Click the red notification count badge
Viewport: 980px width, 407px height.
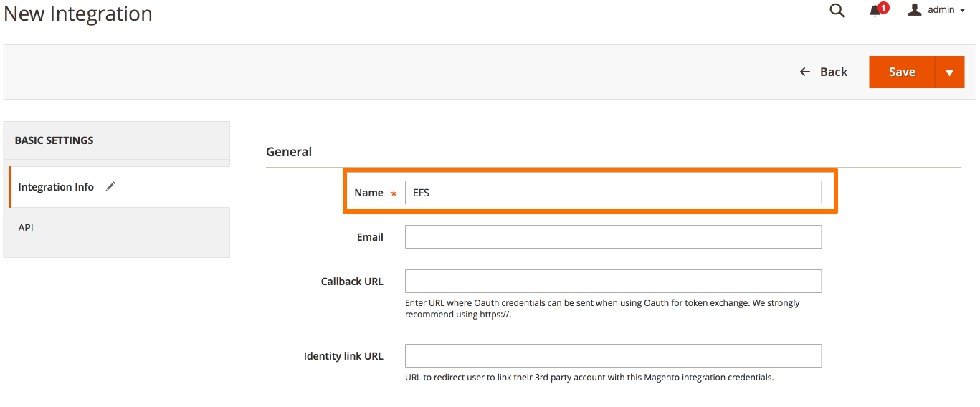(883, 8)
